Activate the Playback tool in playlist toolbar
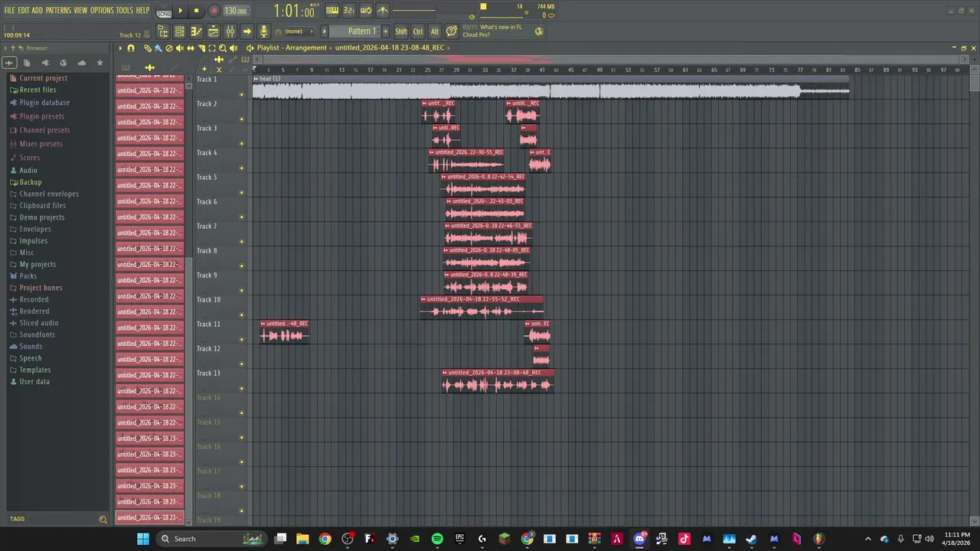Image resolution: width=980 pixels, height=551 pixels. (234, 48)
